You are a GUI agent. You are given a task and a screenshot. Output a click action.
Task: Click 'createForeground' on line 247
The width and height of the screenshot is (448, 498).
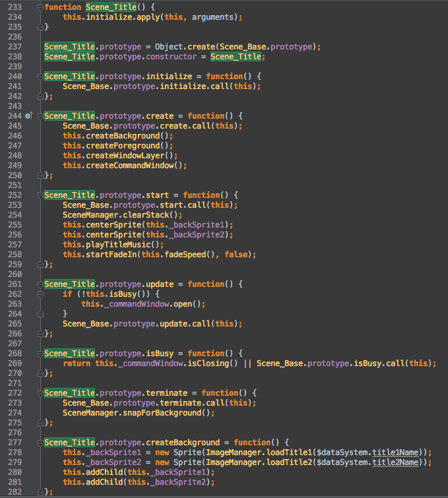(x=123, y=146)
